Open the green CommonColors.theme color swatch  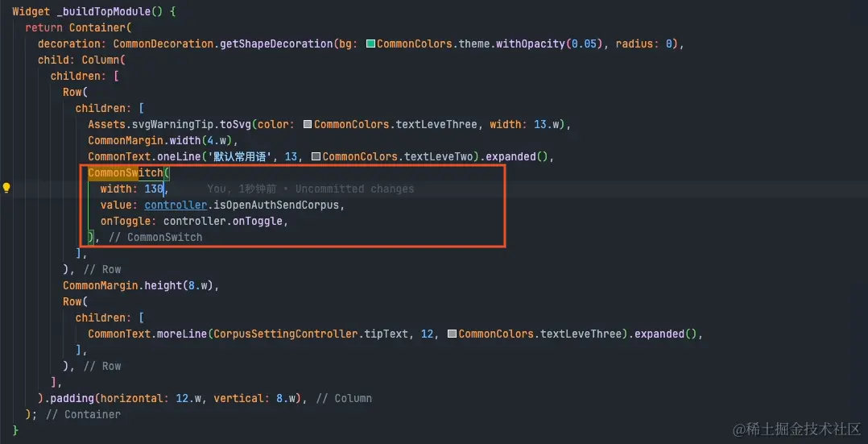[x=371, y=44]
